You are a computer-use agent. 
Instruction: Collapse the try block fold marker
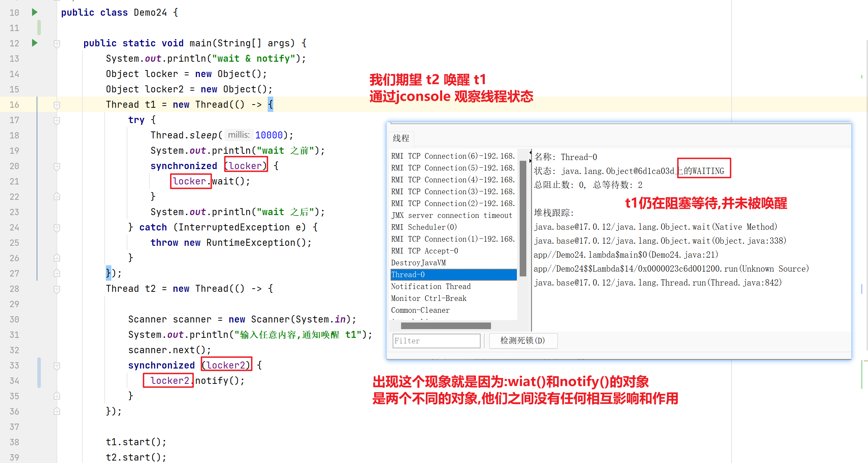point(57,120)
